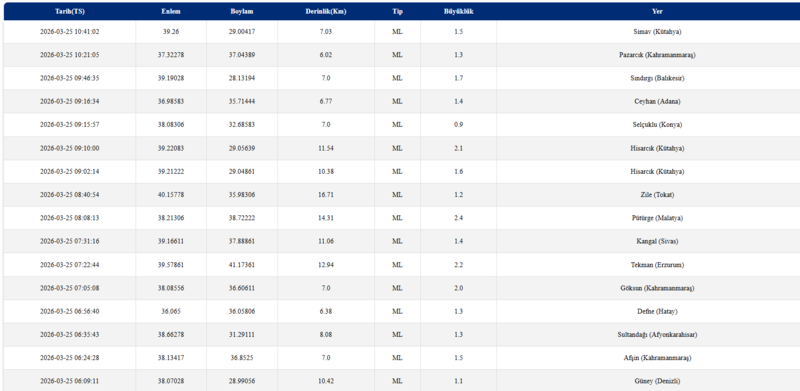The width and height of the screenshot is (800, 391).
Task: Click the magnitude value 2.1
Action: pyautogui.click(x=458, y=149)
